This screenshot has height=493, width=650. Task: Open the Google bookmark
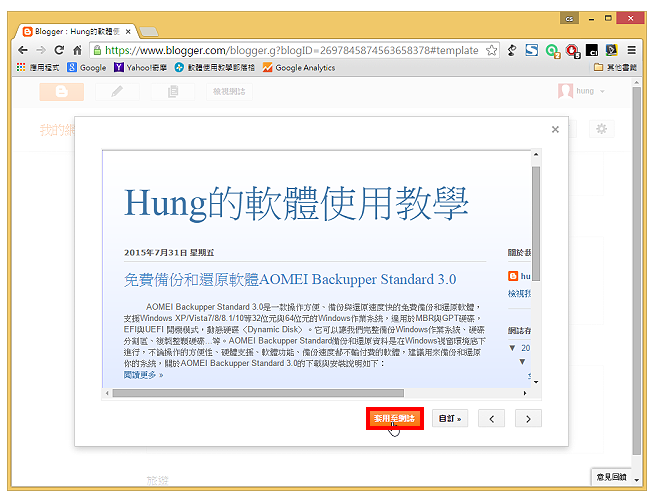(x=87, y=67)
